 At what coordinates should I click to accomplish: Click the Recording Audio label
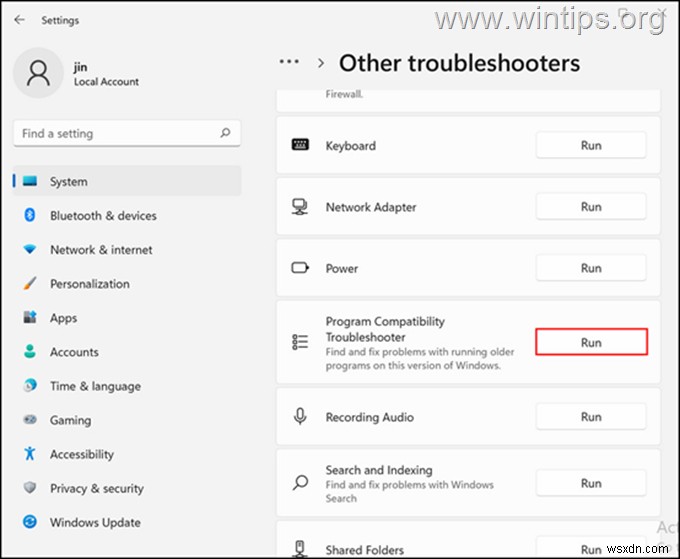369,417
